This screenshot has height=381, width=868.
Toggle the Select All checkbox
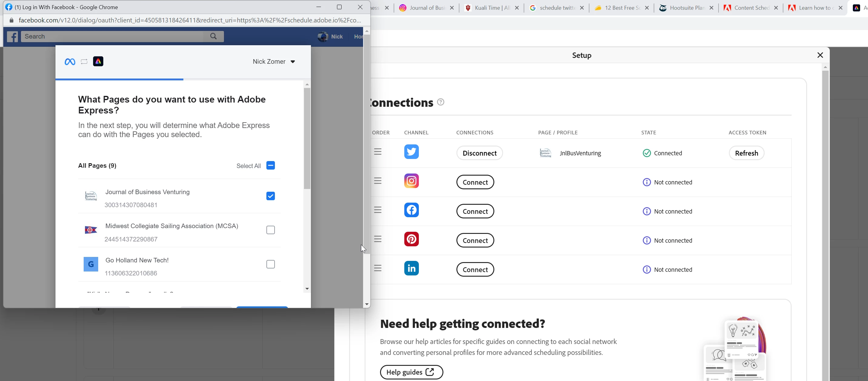(x=271, y=166)
